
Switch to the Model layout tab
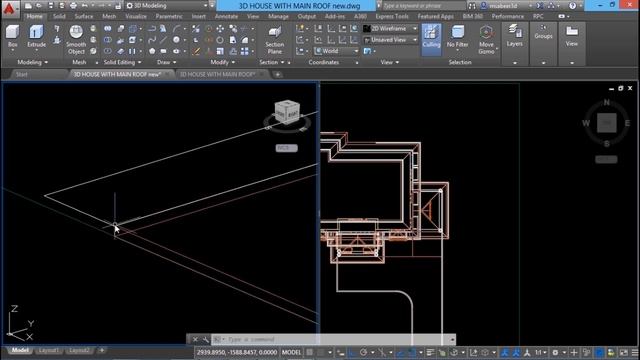(20, 350)
